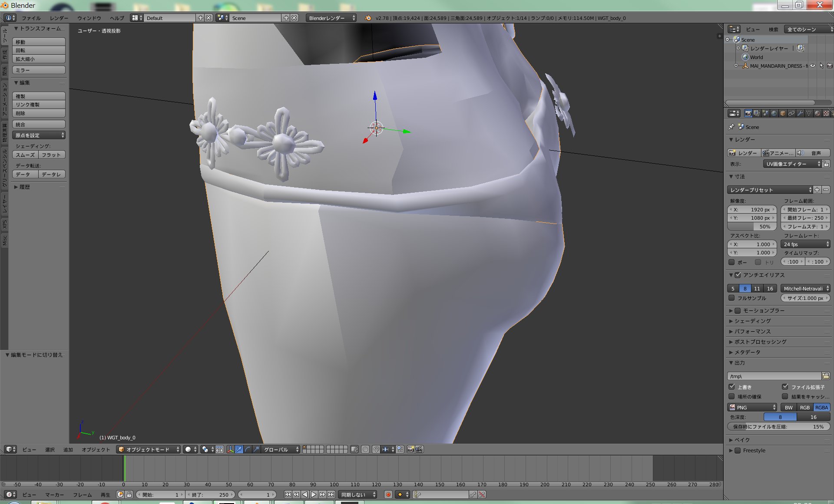Enable the フルサンプル checkbox

click(x=732, y=298)
